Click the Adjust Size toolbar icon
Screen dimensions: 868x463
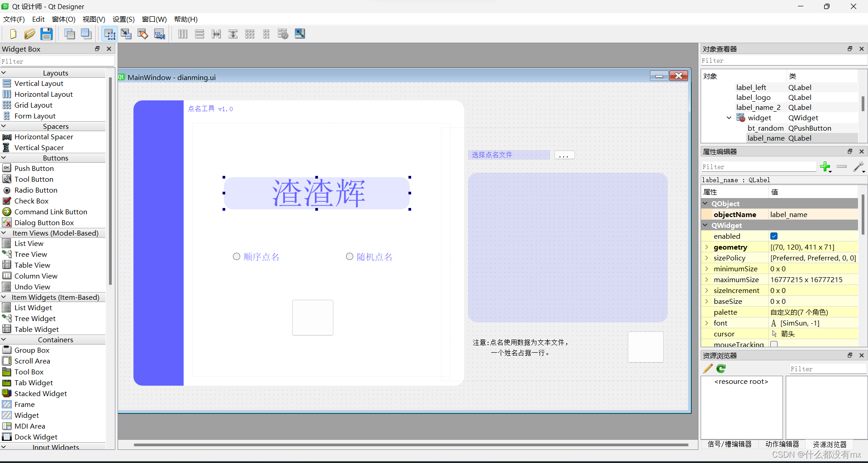(300, 34)
